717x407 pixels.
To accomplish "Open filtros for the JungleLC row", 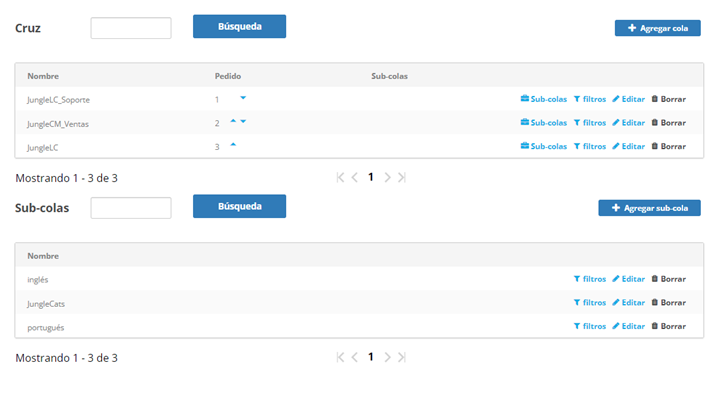I will click(x=590, y=146).
